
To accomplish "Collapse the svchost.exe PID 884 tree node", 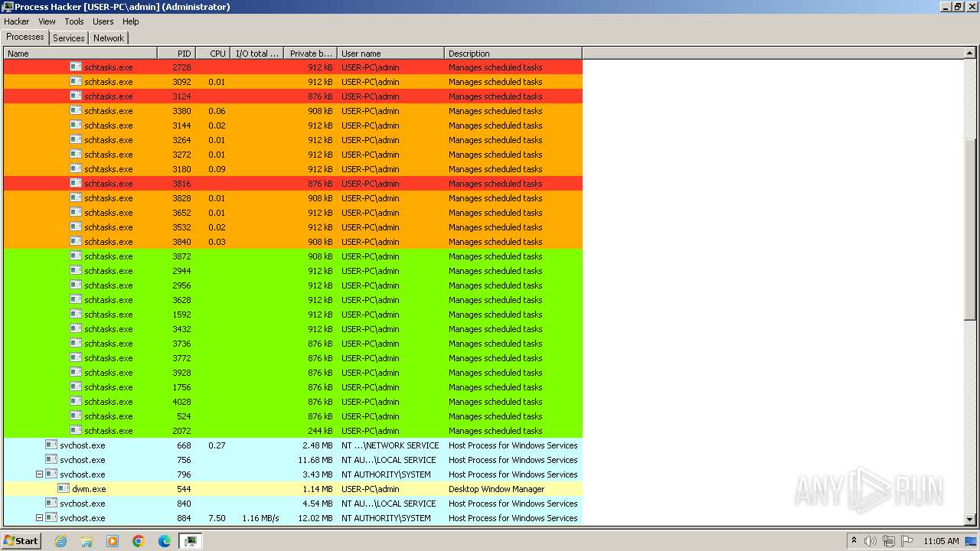I will coord(39,518).
